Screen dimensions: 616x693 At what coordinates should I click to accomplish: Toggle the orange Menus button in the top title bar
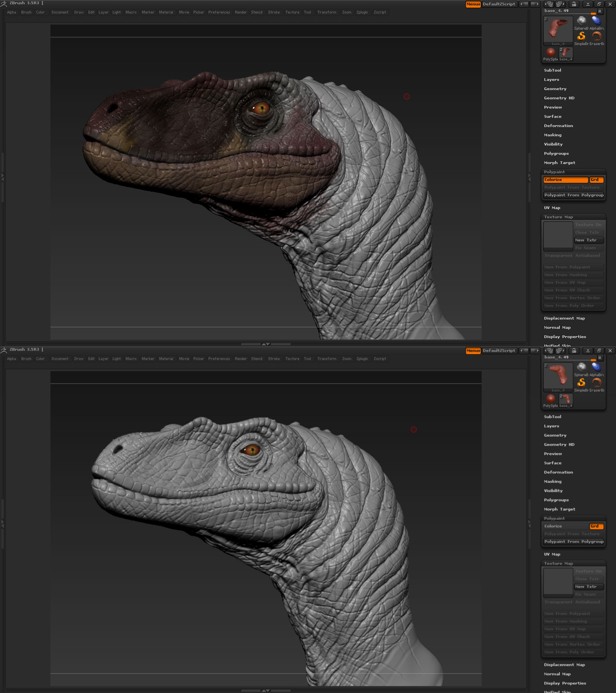point(473,4)
